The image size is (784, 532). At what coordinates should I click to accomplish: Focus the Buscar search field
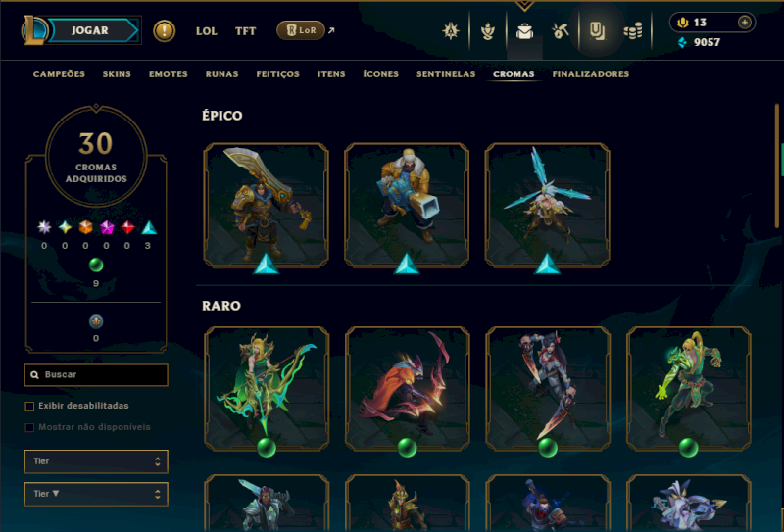click(96, 375)
